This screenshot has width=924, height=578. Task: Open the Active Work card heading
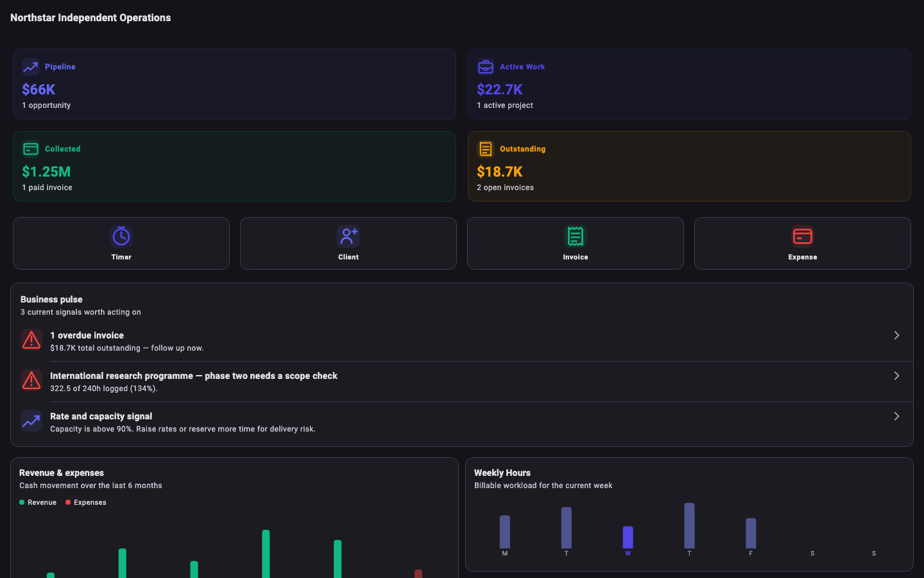[522, 67]
